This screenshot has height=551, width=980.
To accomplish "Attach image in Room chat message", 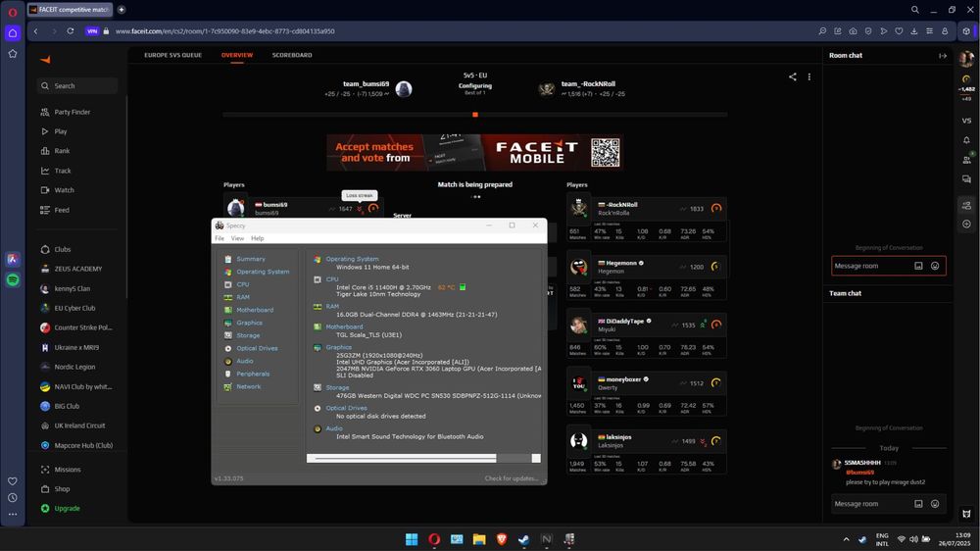I will click(x=919, y=266).
